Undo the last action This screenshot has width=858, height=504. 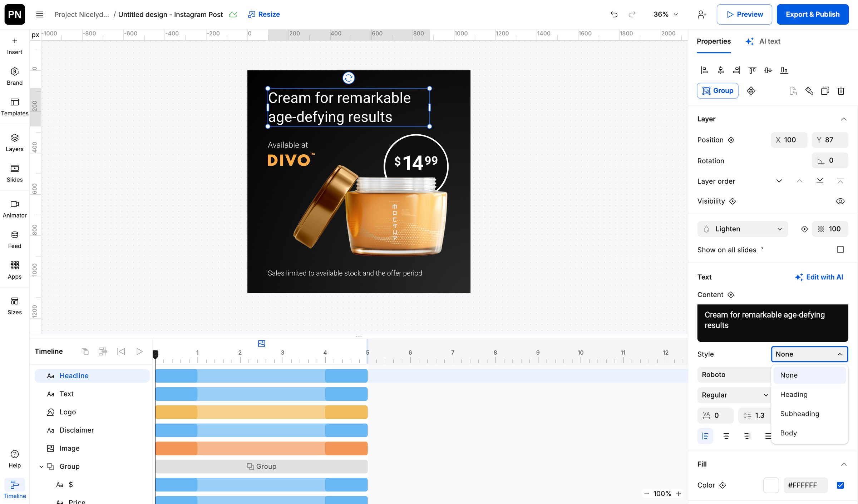[x=614, y=14]
